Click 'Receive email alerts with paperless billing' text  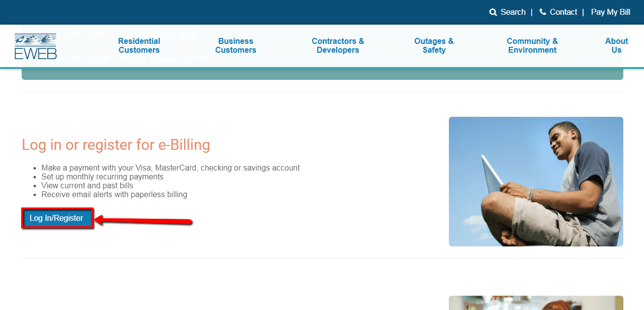pos(114,195)
